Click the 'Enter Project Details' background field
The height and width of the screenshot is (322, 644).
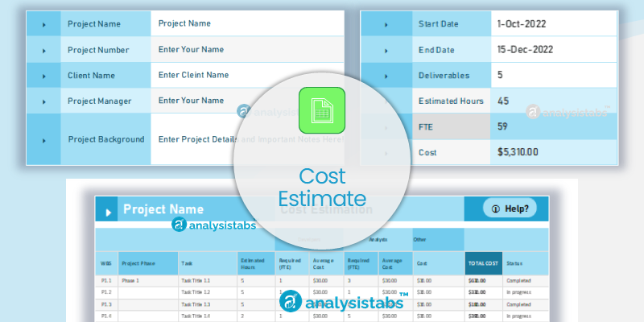[x=247, y=139]
